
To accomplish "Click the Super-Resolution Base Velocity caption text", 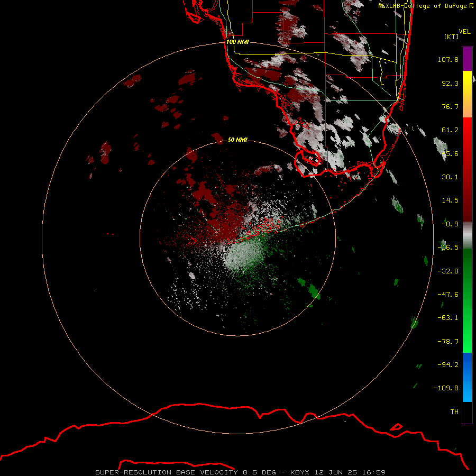I will [x=241, y=472].
